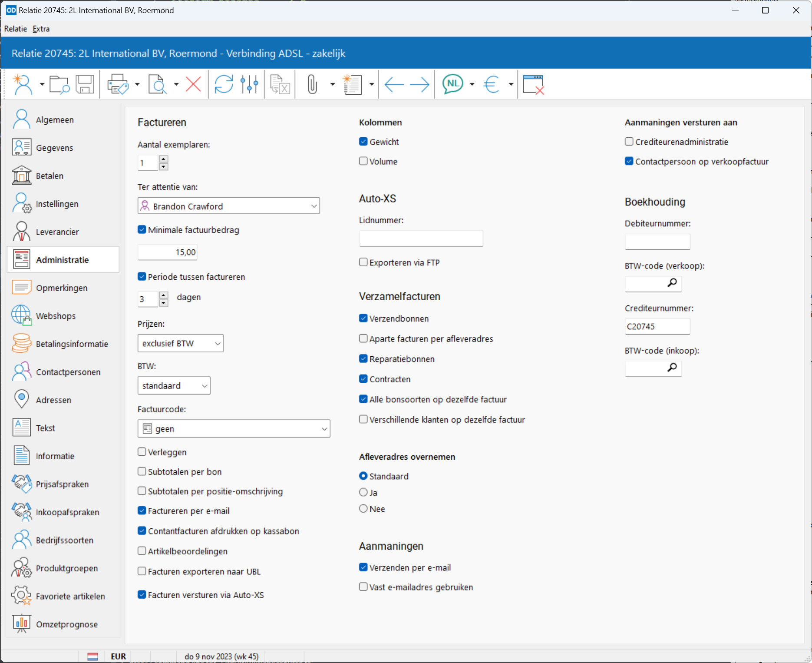Click the close window toolbar icon
The width and height of the screenshot is (812, 663).
pyautogui.click(x=534, y=84)
